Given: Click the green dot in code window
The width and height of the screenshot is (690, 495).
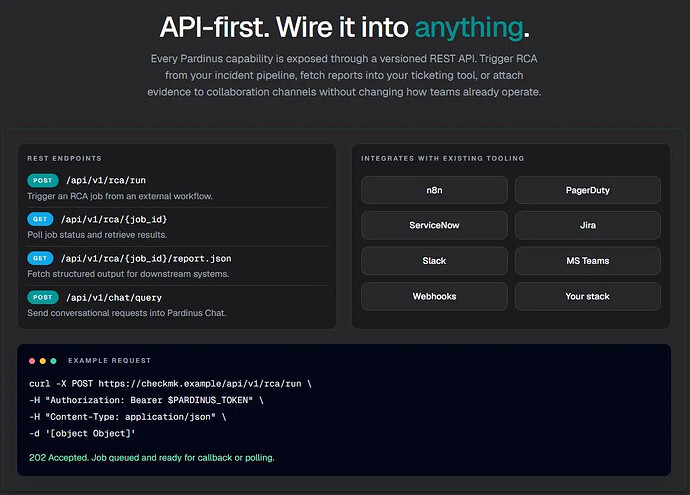Looking at the screenshot, I should (53, 361).
